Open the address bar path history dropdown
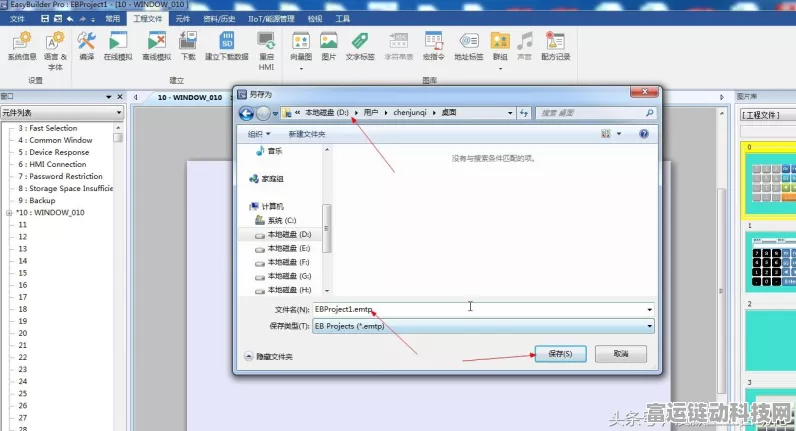 pos(510,113)
